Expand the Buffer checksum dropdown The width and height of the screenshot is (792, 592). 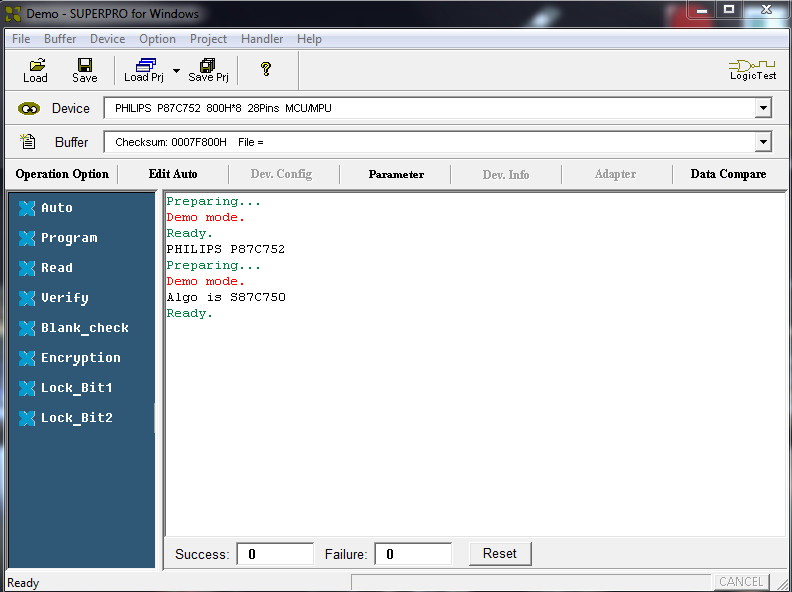763,142
